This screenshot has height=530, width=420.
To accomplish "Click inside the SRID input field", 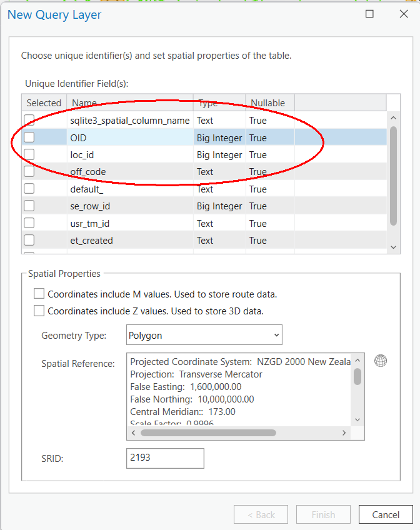I will pos(165,457).
